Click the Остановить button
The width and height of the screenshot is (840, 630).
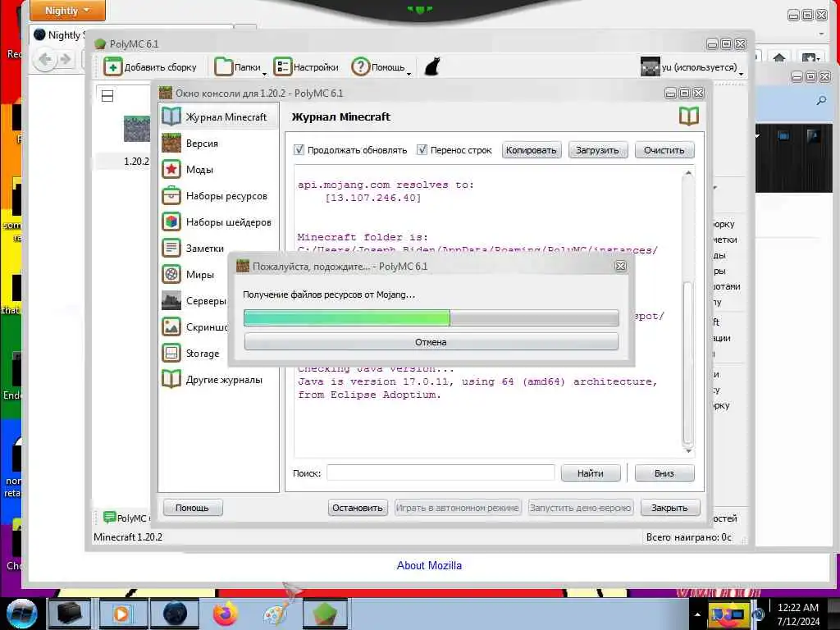[358, 507]
